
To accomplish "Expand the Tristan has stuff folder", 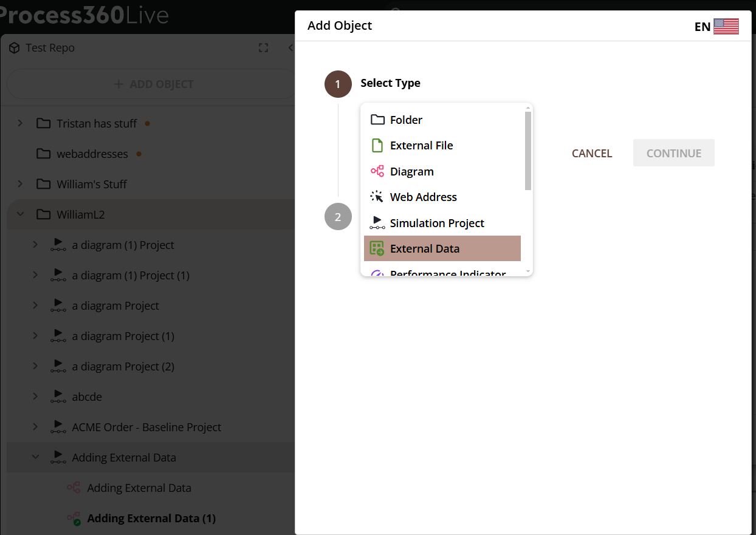I will point(20,123).
